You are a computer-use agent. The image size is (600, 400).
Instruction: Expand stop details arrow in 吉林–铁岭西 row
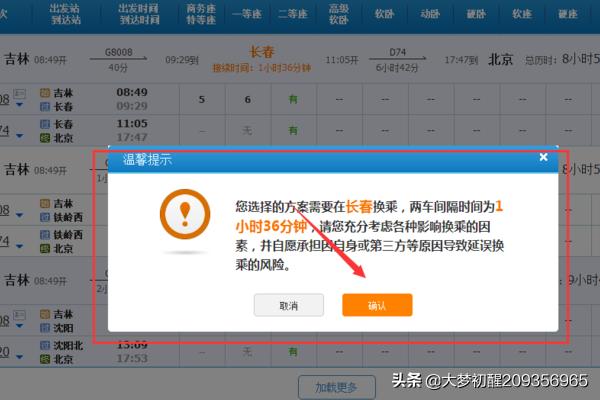click(x=20, y=215)
